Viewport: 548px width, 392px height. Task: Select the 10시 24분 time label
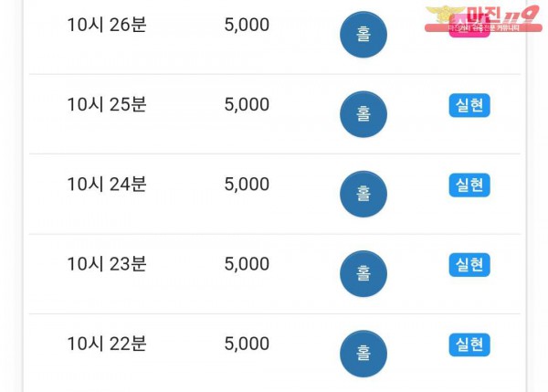coord(107,185)
